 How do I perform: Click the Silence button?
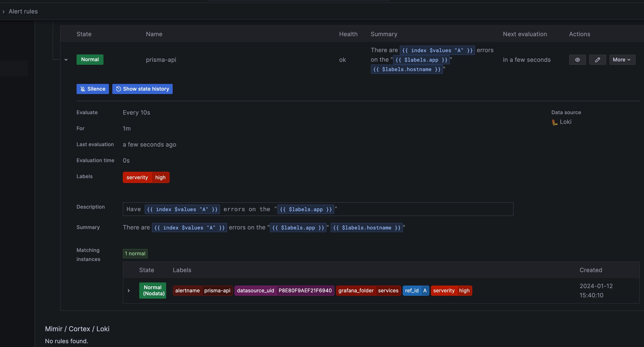[x=93, y=89]
